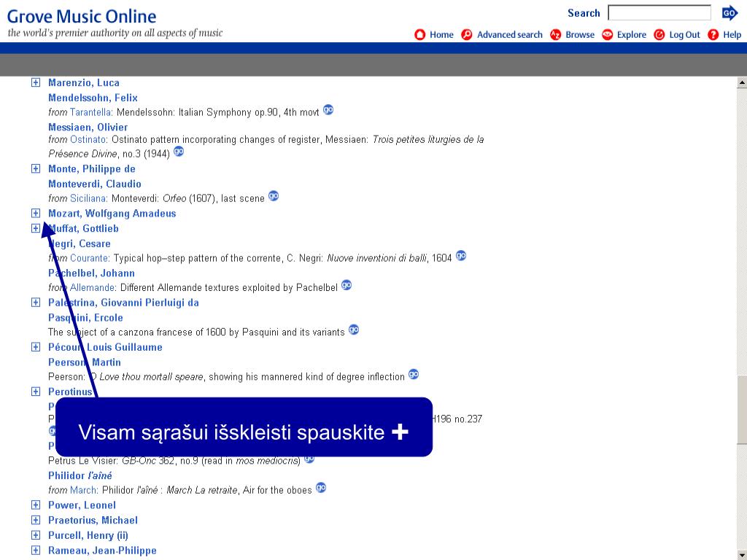Expand the Mozart, Wolfgang Amadeus entry

[x=36, y=213]
